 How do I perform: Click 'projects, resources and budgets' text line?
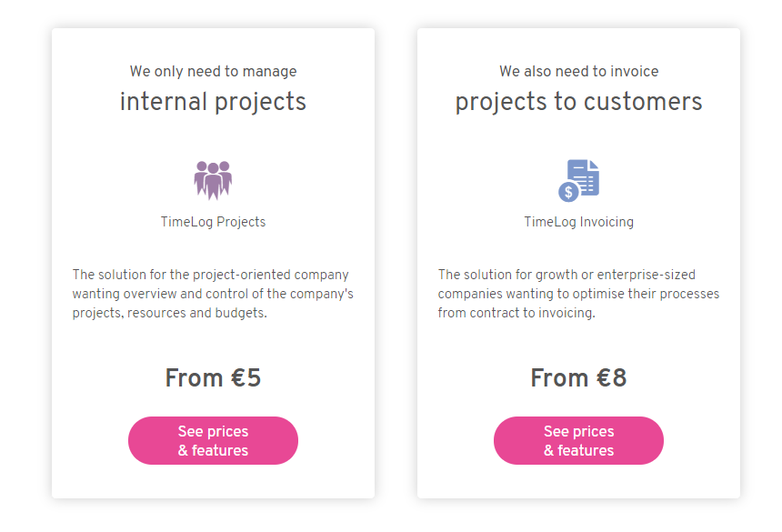[x=169, y=313]
